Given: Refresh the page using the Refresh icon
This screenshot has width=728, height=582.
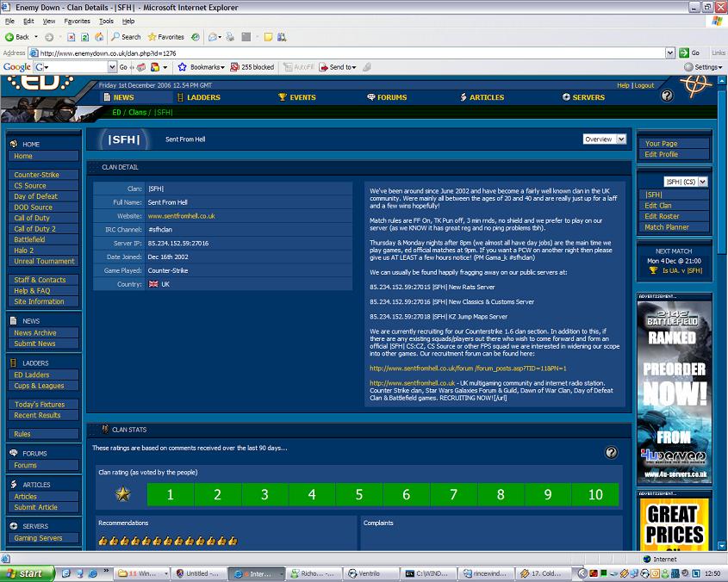Looking at the screenshot, I should pyautogui.click(x=85, y=37).
